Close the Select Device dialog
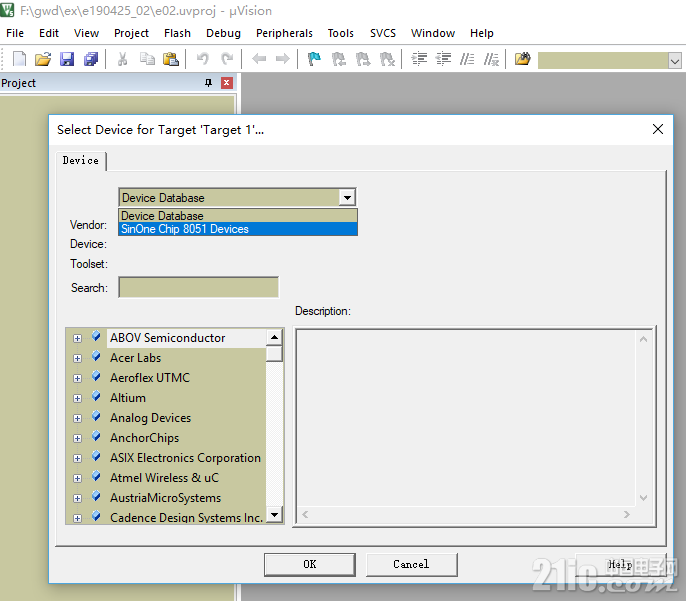Screen dimensions: 686x601 (658, 129)
